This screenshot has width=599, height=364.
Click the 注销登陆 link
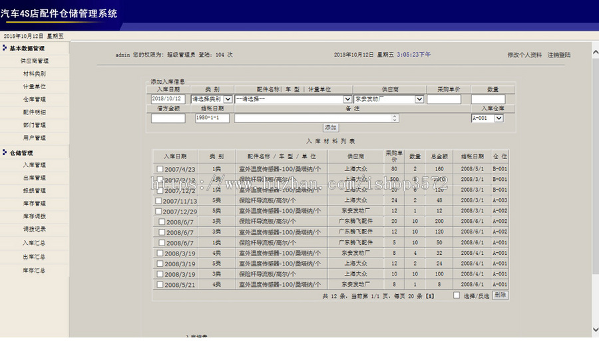click(x=559, y=55)
